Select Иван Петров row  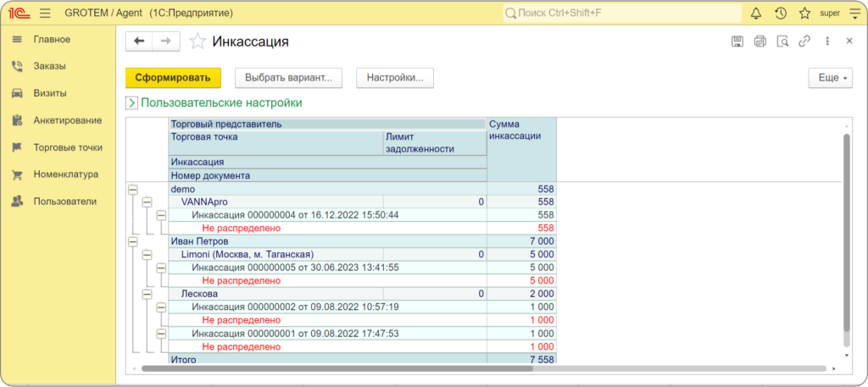click(362, 241)
